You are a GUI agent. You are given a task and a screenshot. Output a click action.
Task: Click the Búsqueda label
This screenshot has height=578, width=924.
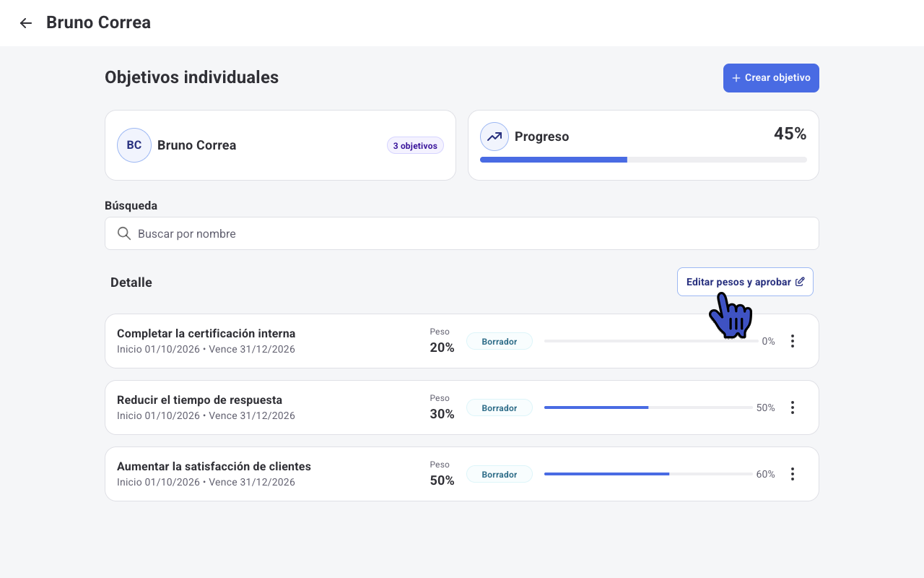(131, 206)
